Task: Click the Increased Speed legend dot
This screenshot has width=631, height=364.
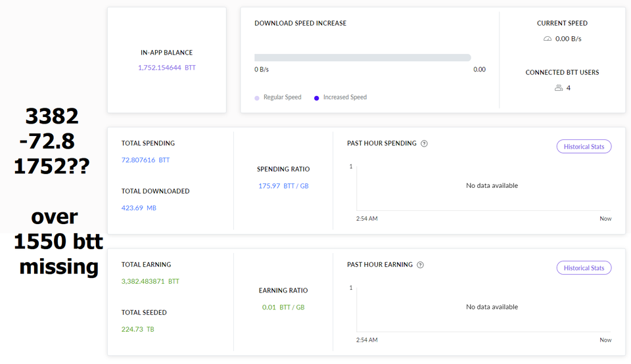Action: point(316,98)
